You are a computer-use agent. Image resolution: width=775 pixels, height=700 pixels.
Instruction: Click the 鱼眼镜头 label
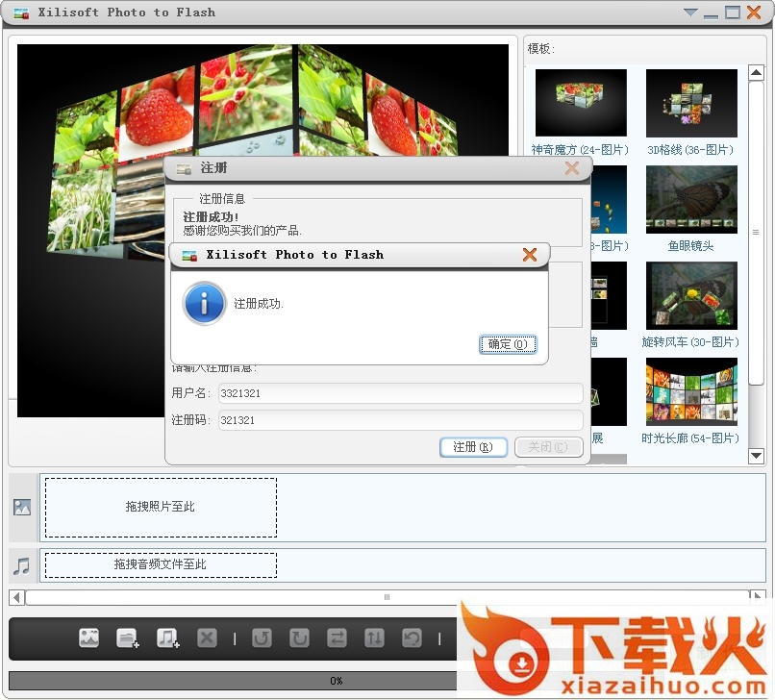point(690,246)
